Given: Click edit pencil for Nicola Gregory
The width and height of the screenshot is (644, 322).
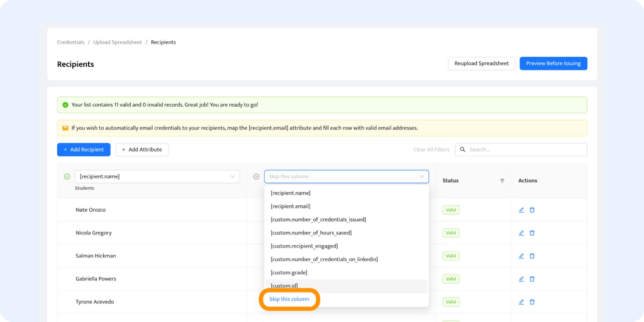Looking at the screenshot, I should pos(521,233).
